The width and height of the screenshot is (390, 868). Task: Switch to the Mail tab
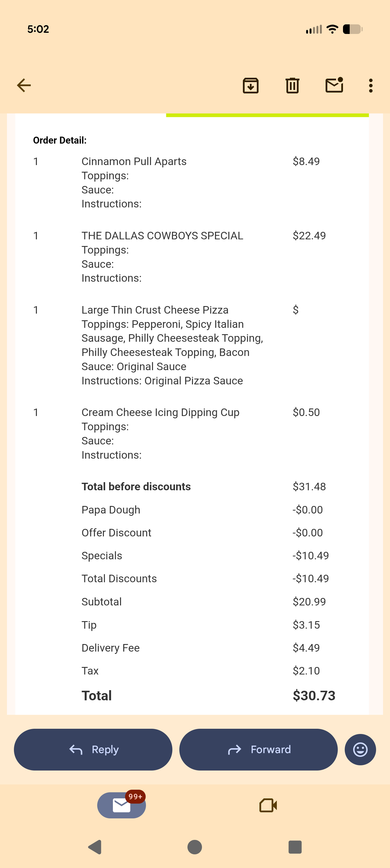tap(121, 805)
